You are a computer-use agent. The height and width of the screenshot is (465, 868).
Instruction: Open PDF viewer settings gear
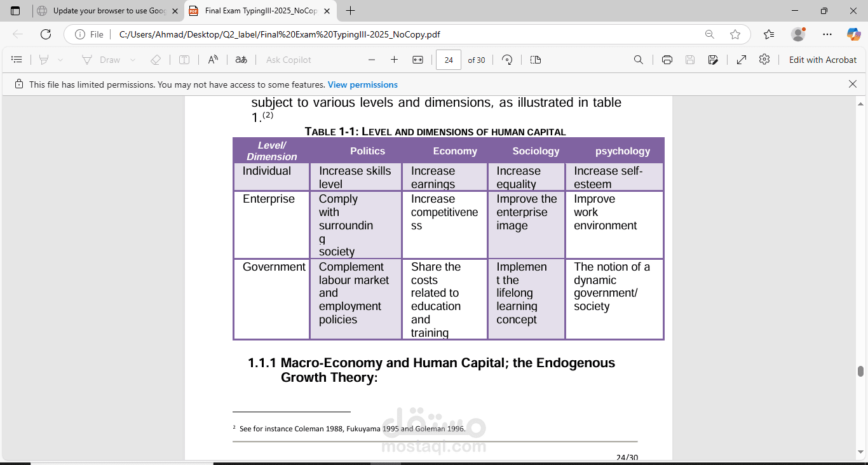point(764,59)
